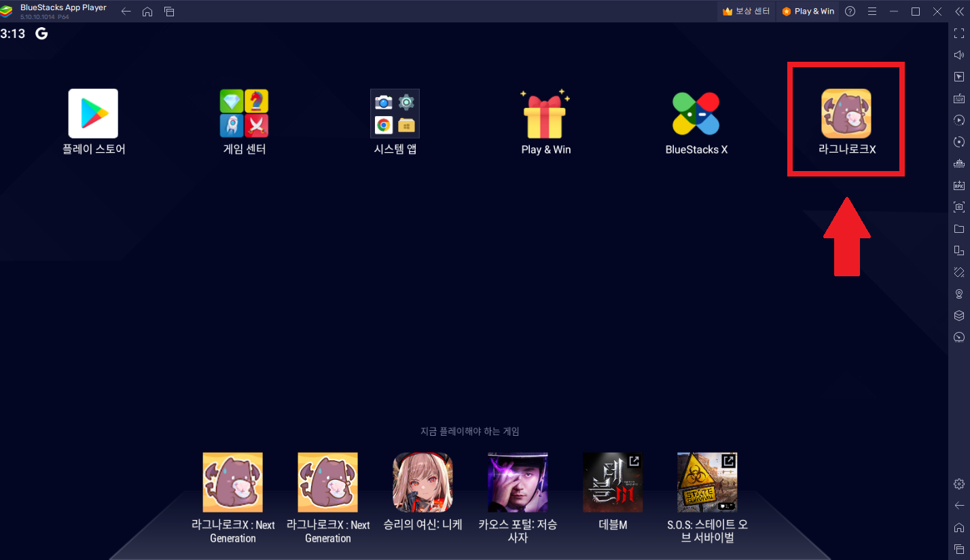970x560 pixels.
Task: Open 카오스 포털: 저승사자 game suggestion
Action: click(518, 483)
